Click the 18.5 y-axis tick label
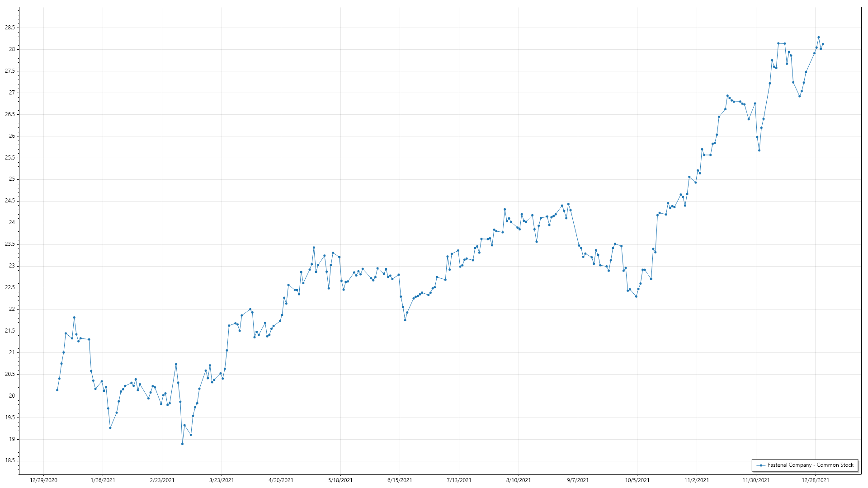868x488 pixels. click(x=10, y=461)
